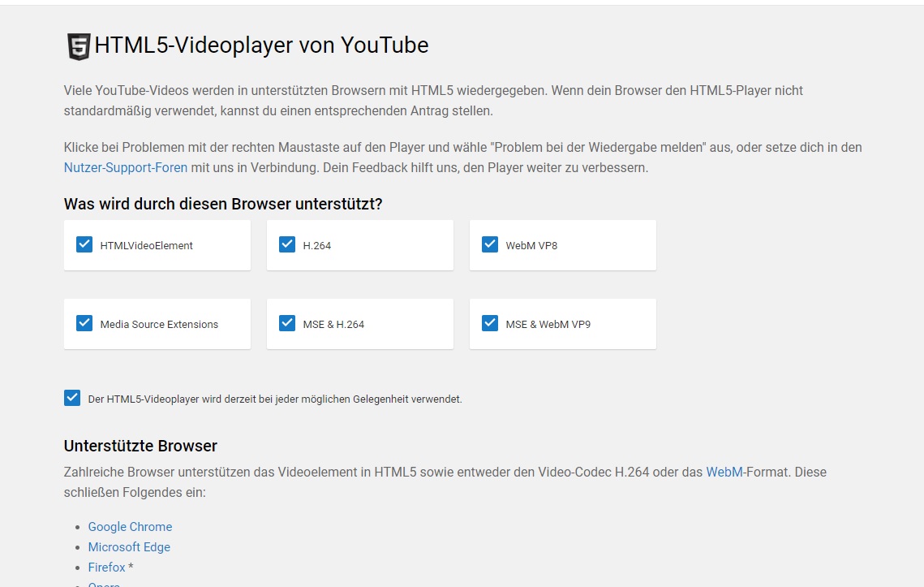Follow the Google Chrome link
This screenshot has height=587, width=924.
pyautogui.click(x=131, y=527)
